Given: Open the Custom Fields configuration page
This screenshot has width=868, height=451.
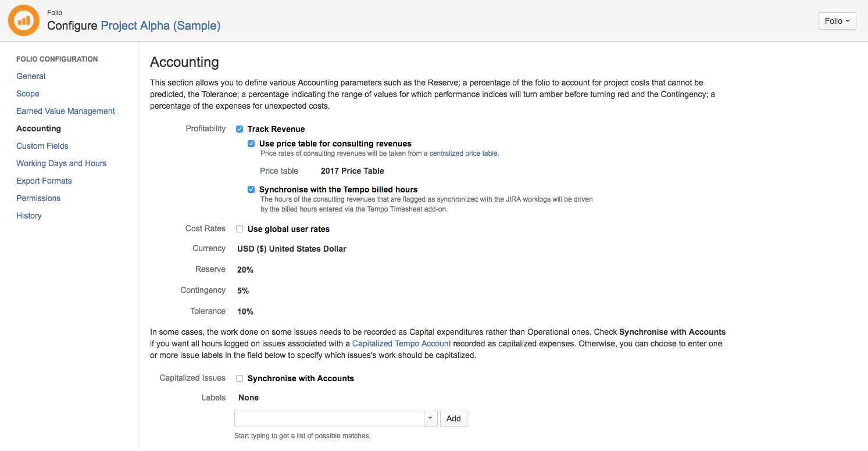Looking at the screenshot, I should point(42,146).
